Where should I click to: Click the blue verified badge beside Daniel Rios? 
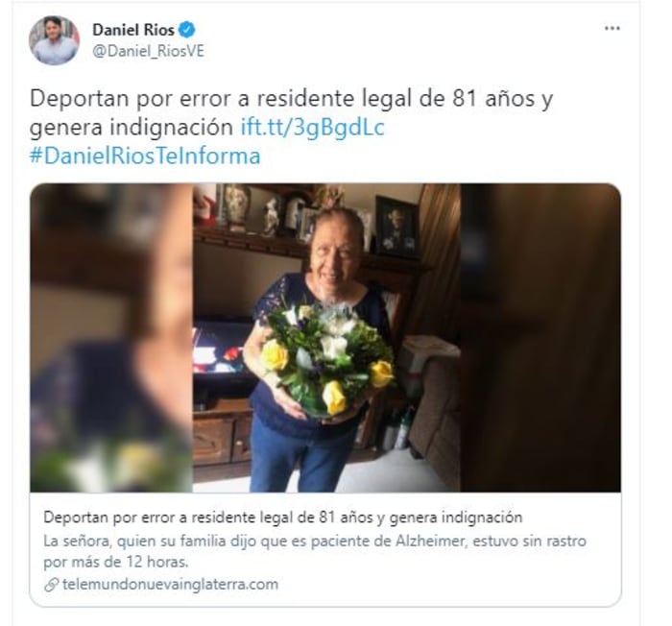pyautogui.click(x=187, y=30)
